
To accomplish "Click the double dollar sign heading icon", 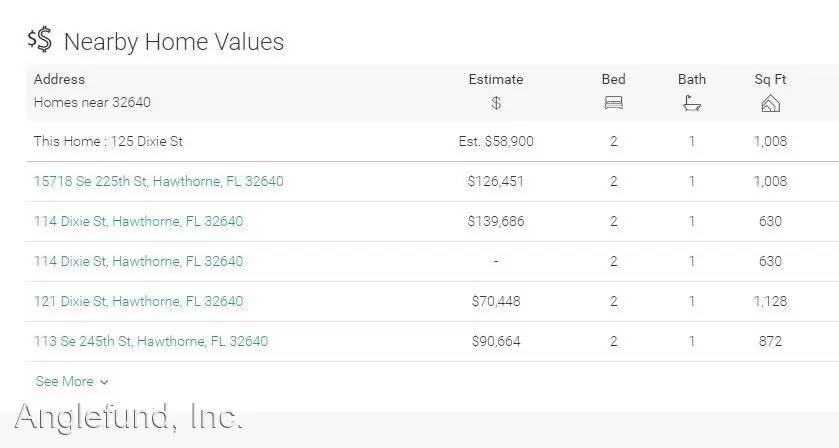I will pyautogui.click(x=40, y=40).
